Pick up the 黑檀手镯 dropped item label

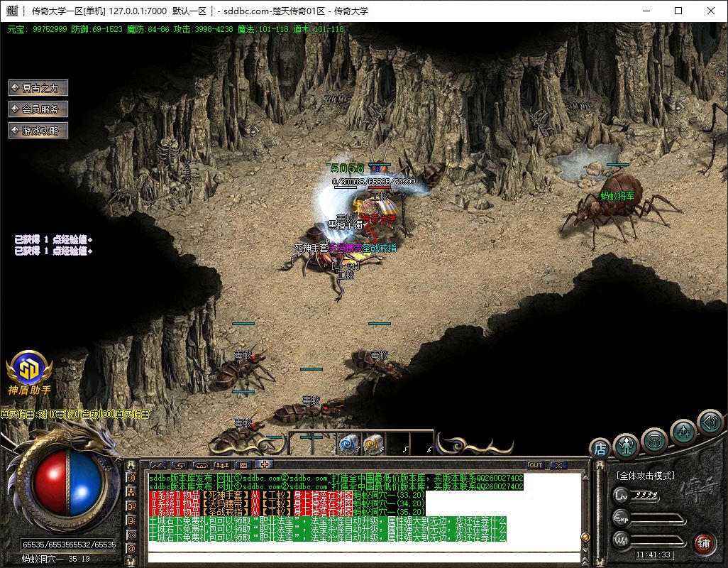345,225
